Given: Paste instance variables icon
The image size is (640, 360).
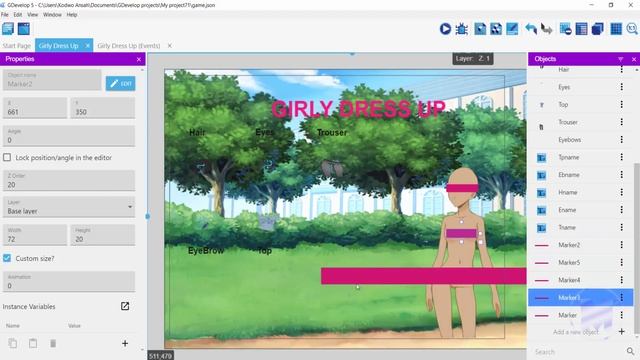Looking at the screenshot, I should click(x=33, y=343).
